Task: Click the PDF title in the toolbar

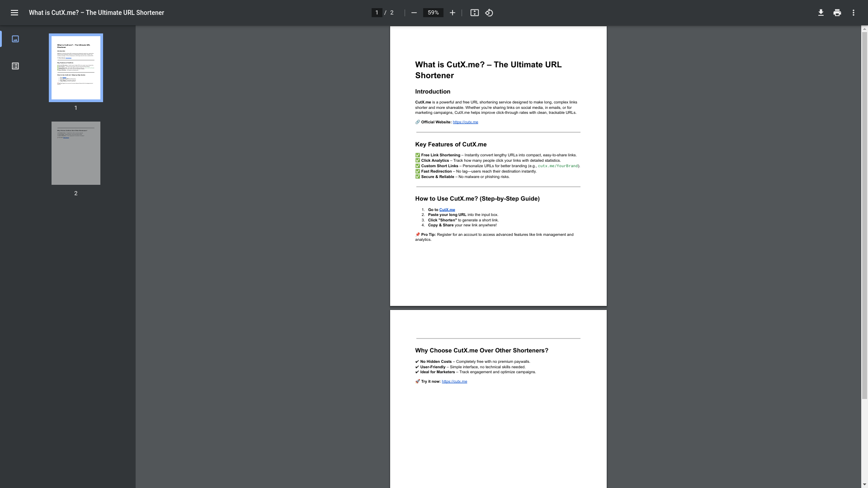Action: tap(96, 13)
